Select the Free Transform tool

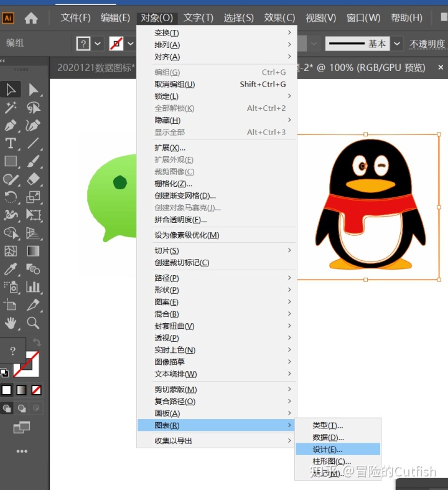tap(33, 215)
